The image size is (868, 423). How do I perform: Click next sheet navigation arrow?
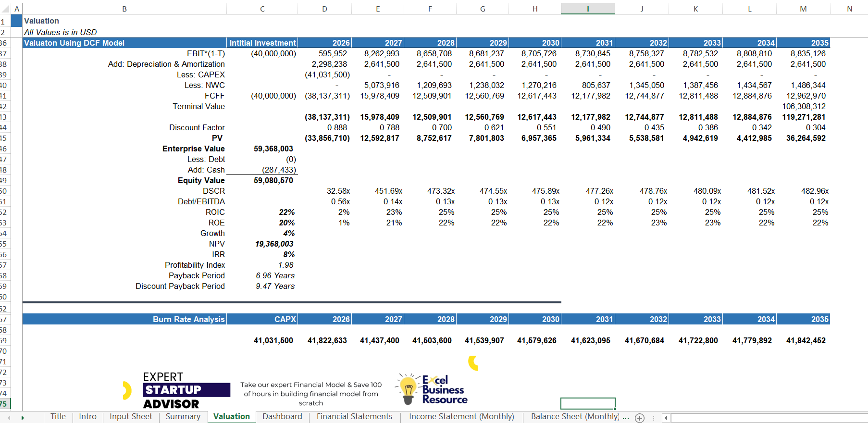pyautogui.click(x=23, y=418)
